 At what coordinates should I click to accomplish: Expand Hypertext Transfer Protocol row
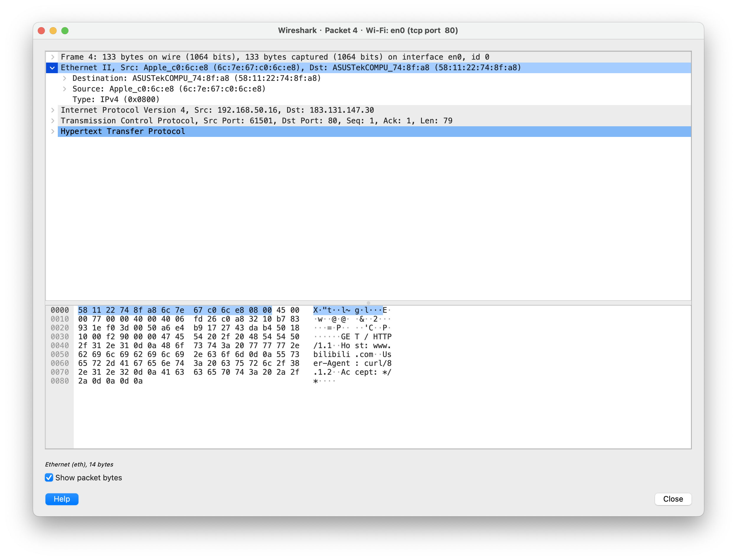point(52,132)
